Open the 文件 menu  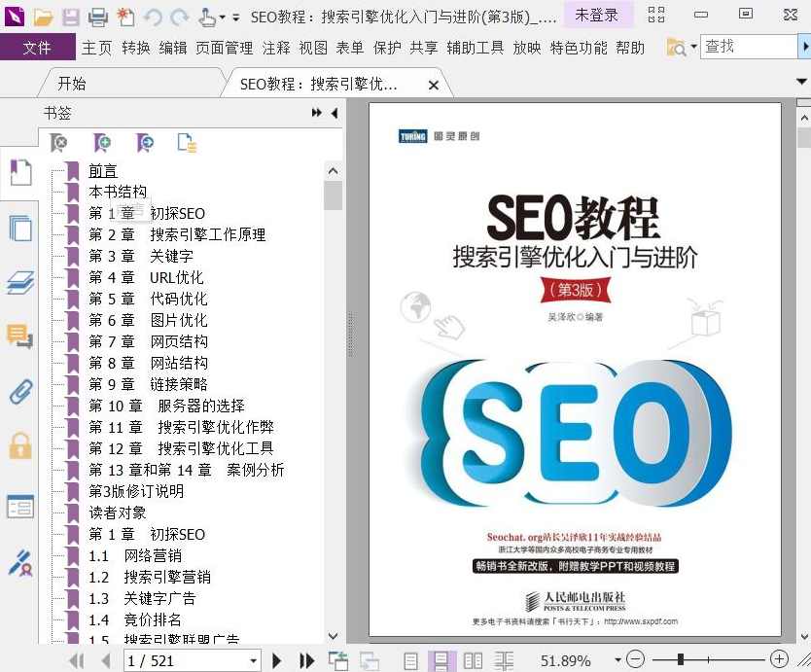[x=38, y=46]
